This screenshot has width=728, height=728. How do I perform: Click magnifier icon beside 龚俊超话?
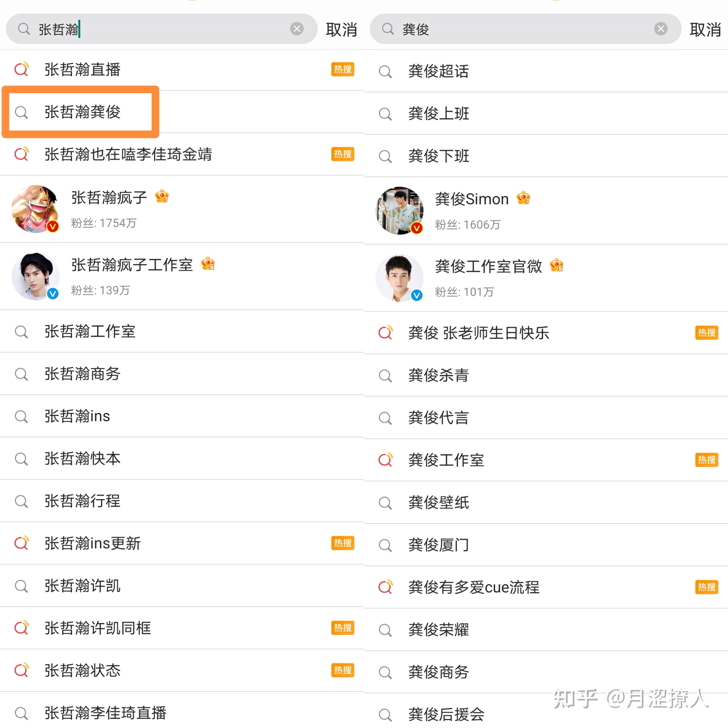tap(385, 71)
